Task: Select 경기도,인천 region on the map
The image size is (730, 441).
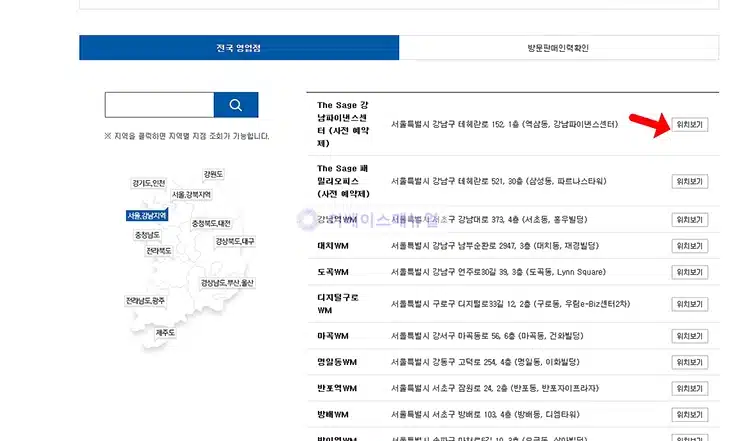Action: [x=149, y=183]
